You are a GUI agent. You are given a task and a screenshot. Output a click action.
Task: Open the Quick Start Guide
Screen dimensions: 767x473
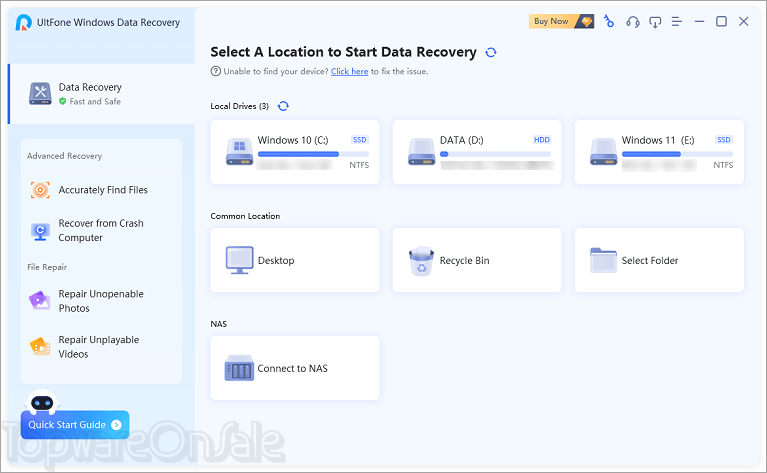tap(75, 425)
